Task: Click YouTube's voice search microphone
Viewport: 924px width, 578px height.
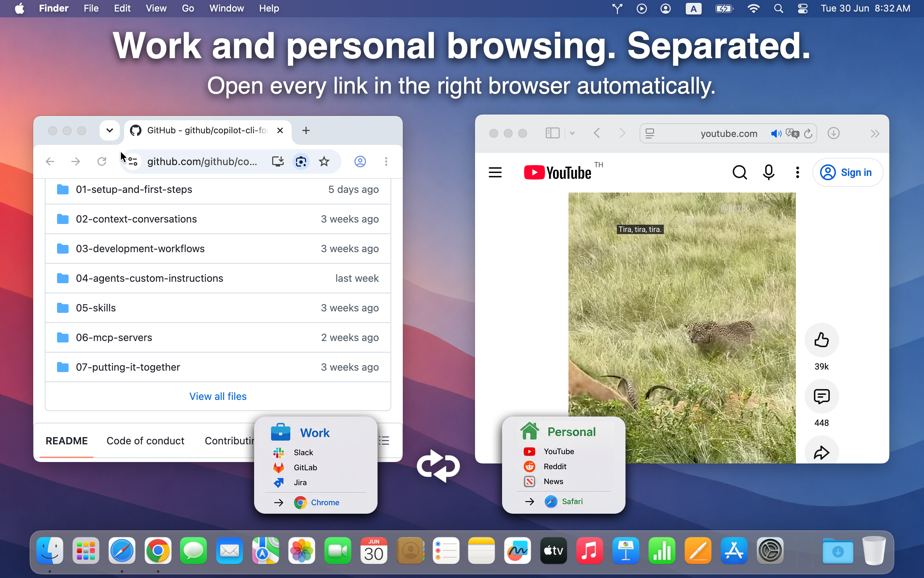Action: click(768, 172)
